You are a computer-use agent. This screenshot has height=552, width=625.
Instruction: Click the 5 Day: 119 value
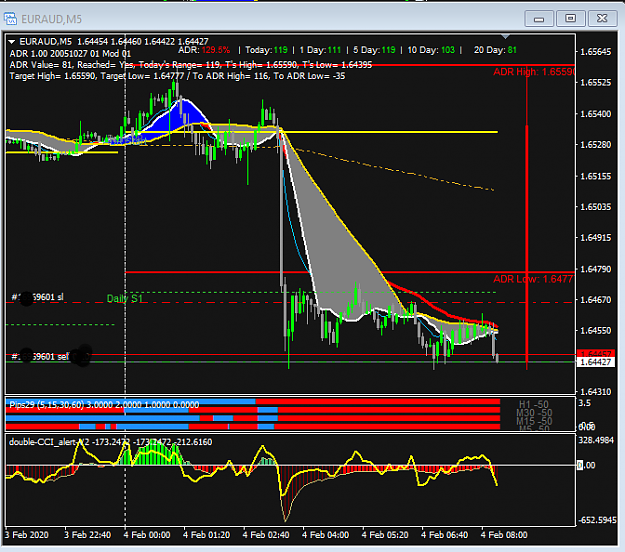click(374, 50)
